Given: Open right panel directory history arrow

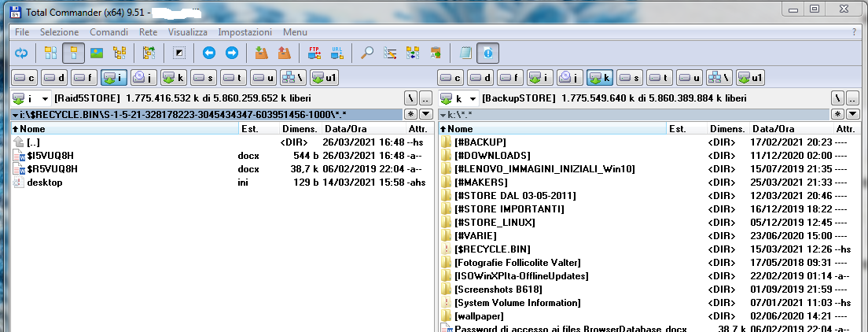Looking at the screenshot, I should [852, 114].
